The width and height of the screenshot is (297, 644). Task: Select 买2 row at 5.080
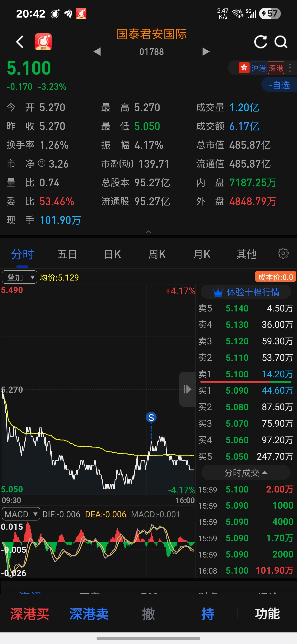pos(246,407)
